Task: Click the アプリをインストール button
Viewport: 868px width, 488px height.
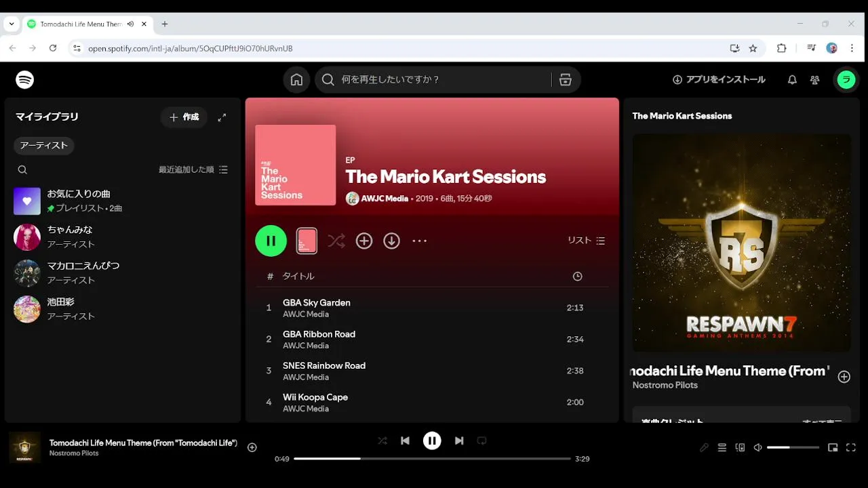Action: tap(719, 80)
